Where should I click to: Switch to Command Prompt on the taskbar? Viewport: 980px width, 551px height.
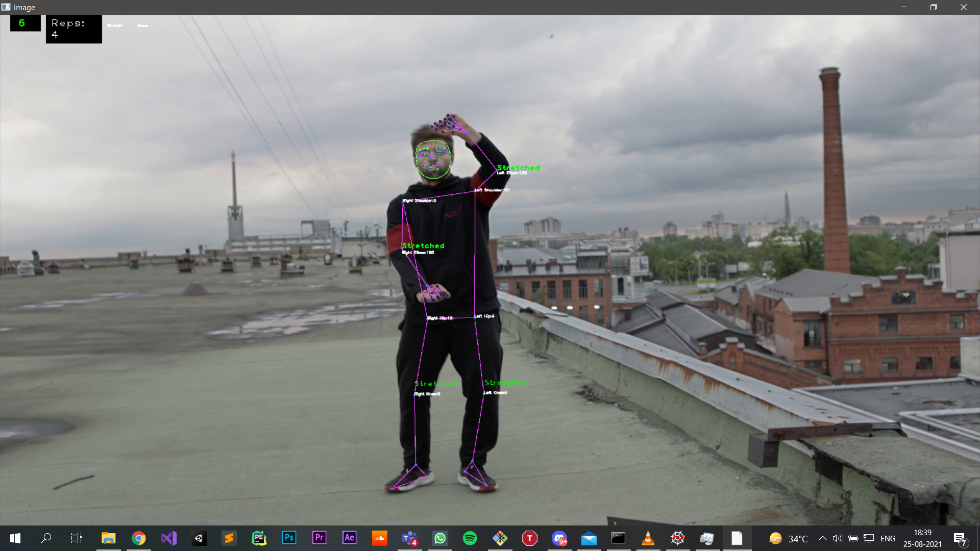(x=618, y=538)
